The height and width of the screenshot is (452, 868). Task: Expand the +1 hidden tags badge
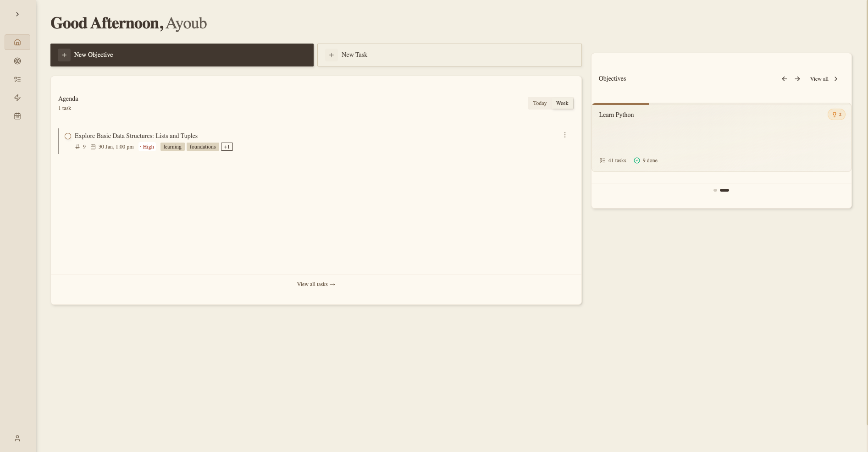227,147
